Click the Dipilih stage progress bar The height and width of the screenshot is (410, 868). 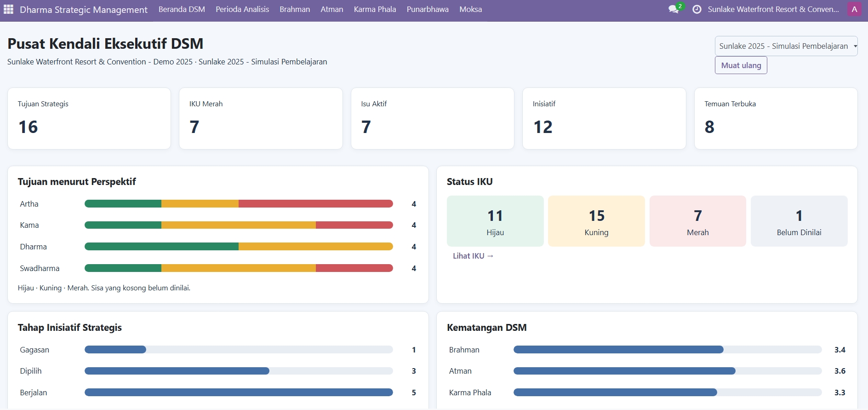(x=239, y=371)
